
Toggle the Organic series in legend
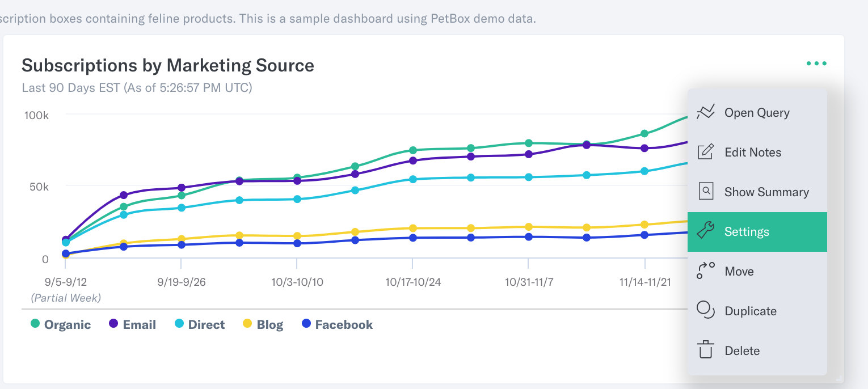(60, 324)
